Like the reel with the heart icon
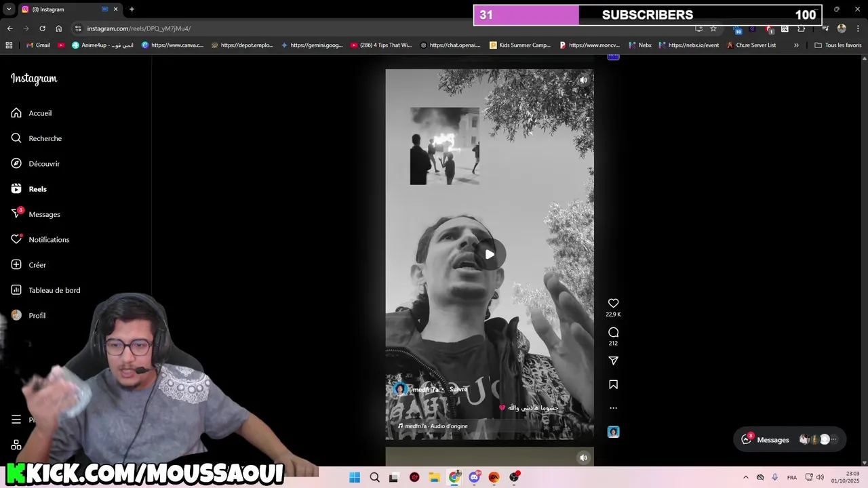868x488 pixels. [x=613, y=304]
